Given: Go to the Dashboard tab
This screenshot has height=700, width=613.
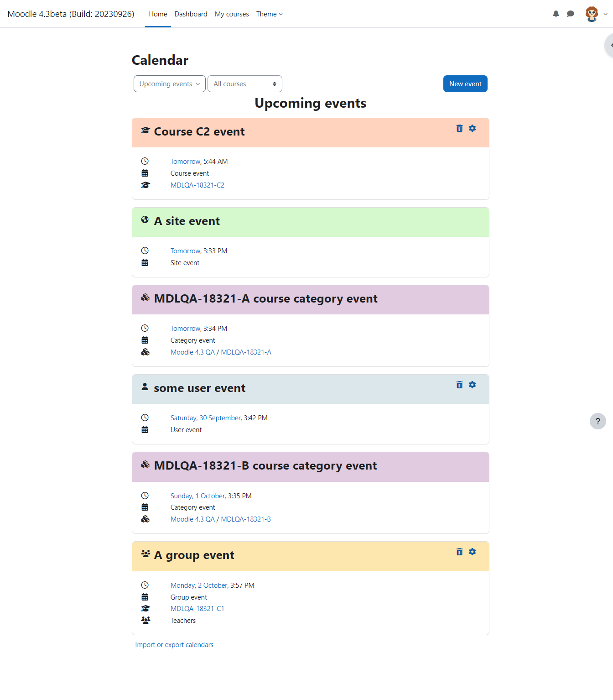Looking at the screenshot, I should tap(191, 14).
